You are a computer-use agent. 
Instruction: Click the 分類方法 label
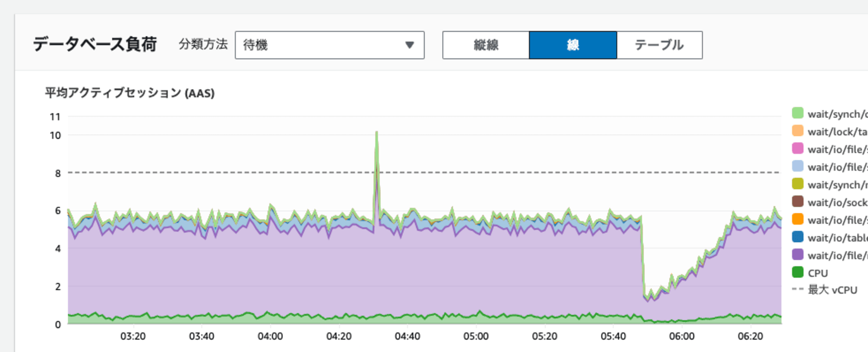(x=203, y=44)
